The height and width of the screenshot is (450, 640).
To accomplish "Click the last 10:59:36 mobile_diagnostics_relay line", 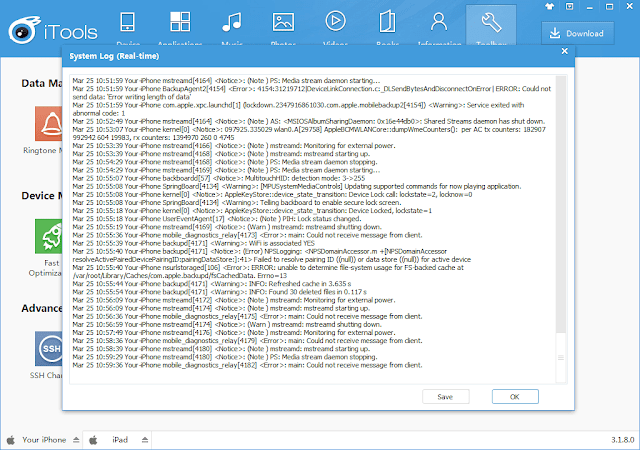I will [247, 365].
